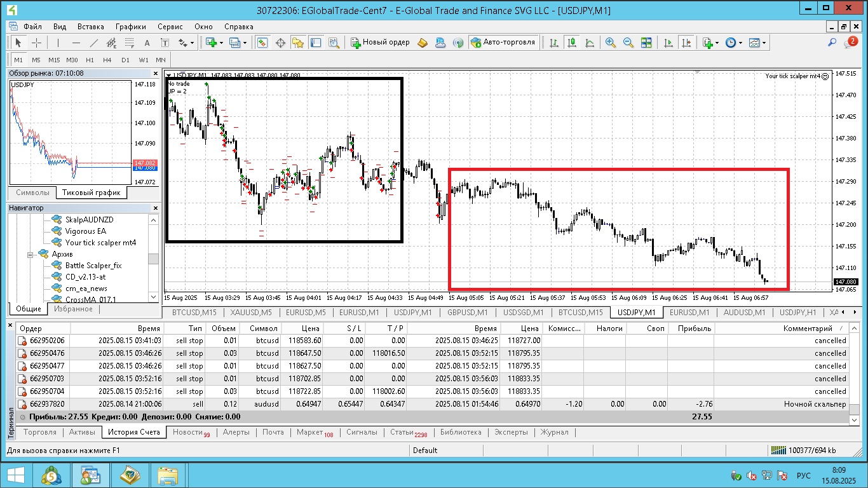Click the Новый ордер button
Image resolution: width=868 pixels, height=488 pixels.
[380, 43]
